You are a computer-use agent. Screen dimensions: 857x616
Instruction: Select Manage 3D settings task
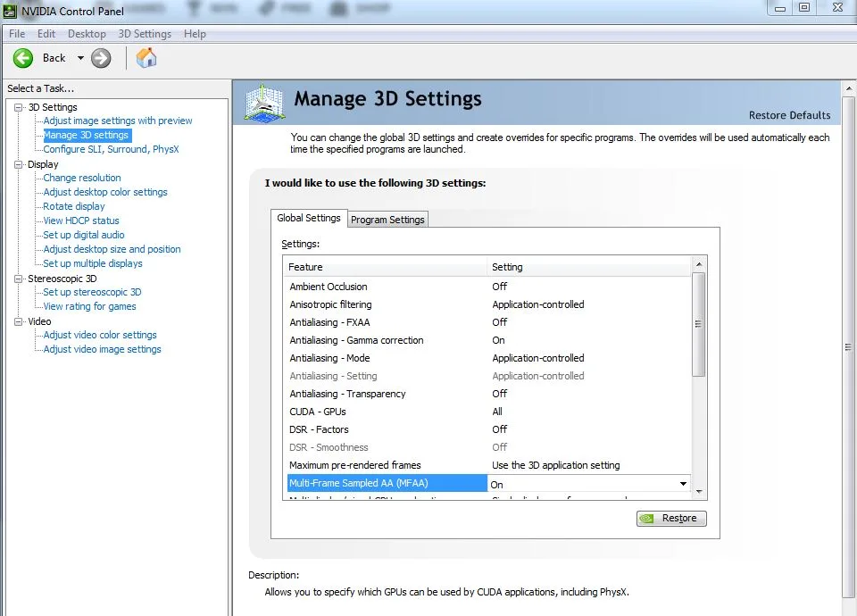coord(86,135)
